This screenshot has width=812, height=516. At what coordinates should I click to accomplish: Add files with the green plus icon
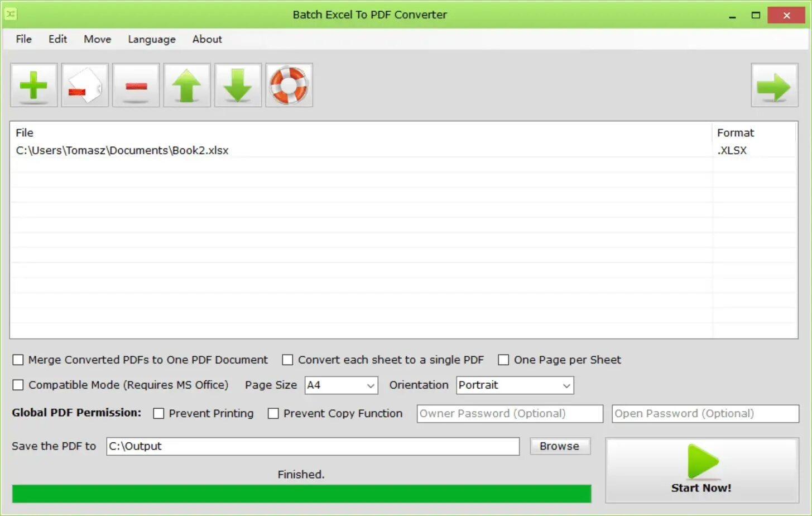click(33, 85)
